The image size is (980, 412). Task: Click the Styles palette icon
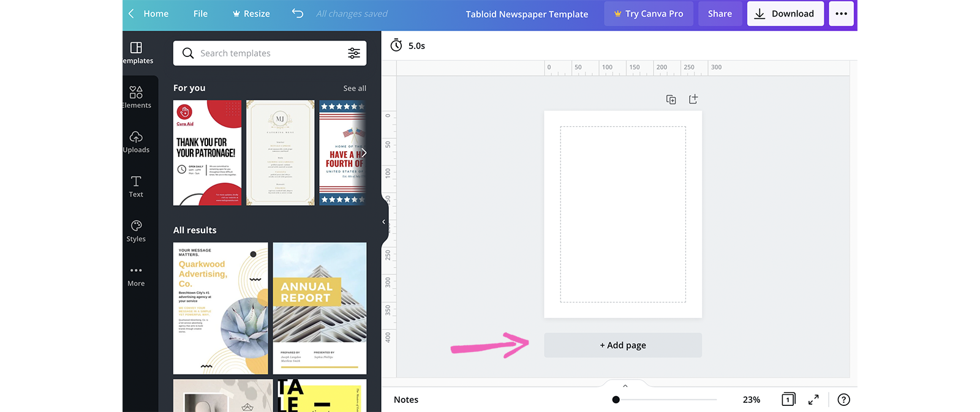coord(136,226)
